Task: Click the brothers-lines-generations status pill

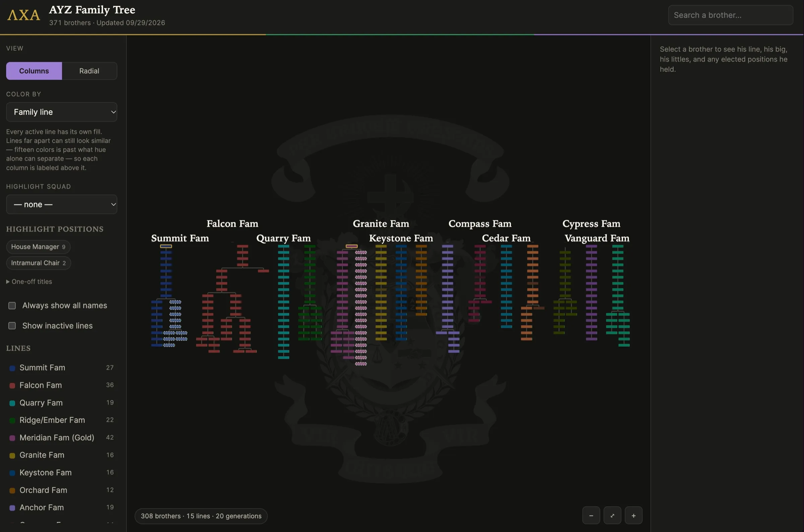Action: (201, 516)
